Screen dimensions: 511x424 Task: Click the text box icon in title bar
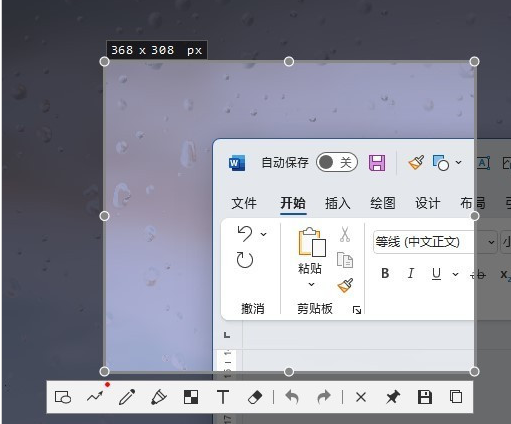[x=483, y=163]
